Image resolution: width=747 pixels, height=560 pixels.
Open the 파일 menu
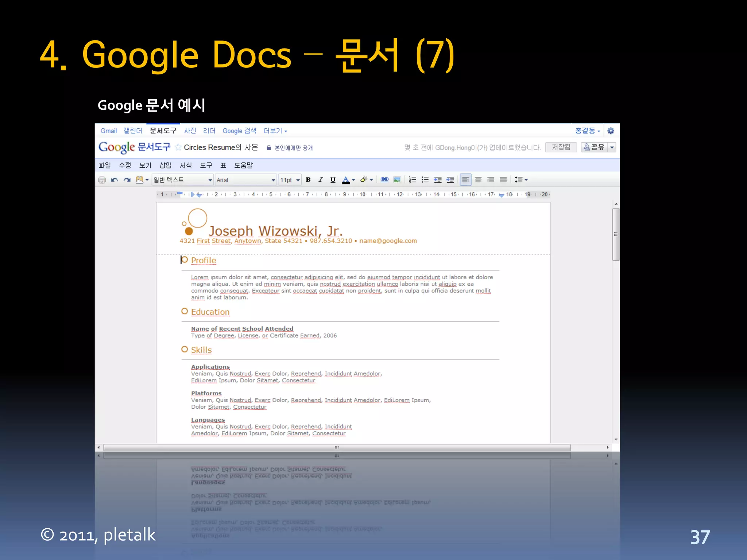(x=105, y=165)
